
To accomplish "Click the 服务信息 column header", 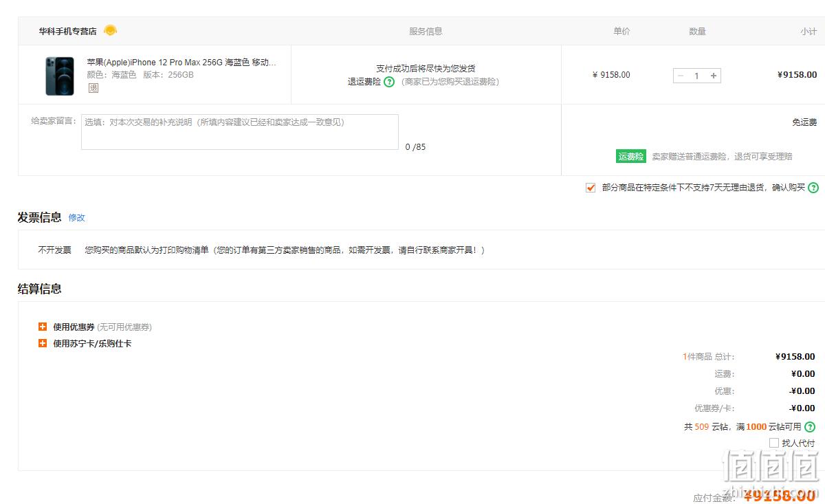I will pos(426,31).
